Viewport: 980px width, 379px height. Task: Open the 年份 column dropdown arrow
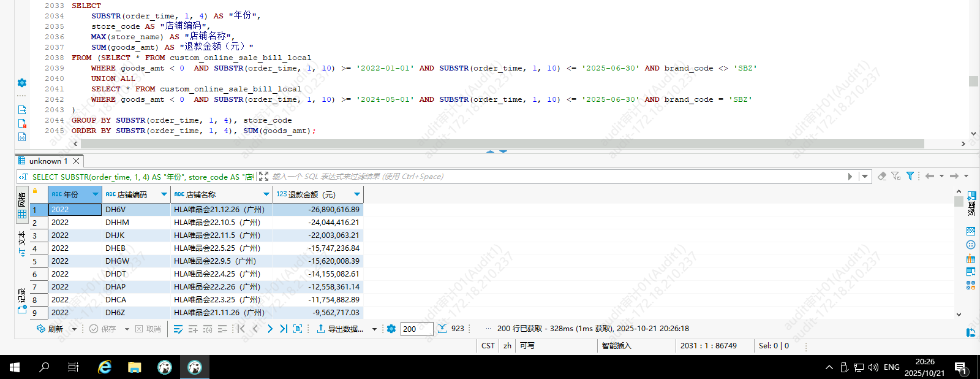coord(96,194)
